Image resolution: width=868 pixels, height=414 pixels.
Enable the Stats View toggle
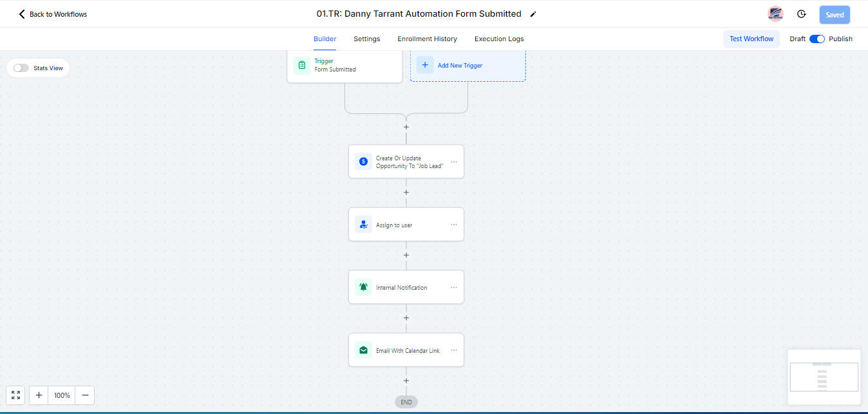pos(20,68)
